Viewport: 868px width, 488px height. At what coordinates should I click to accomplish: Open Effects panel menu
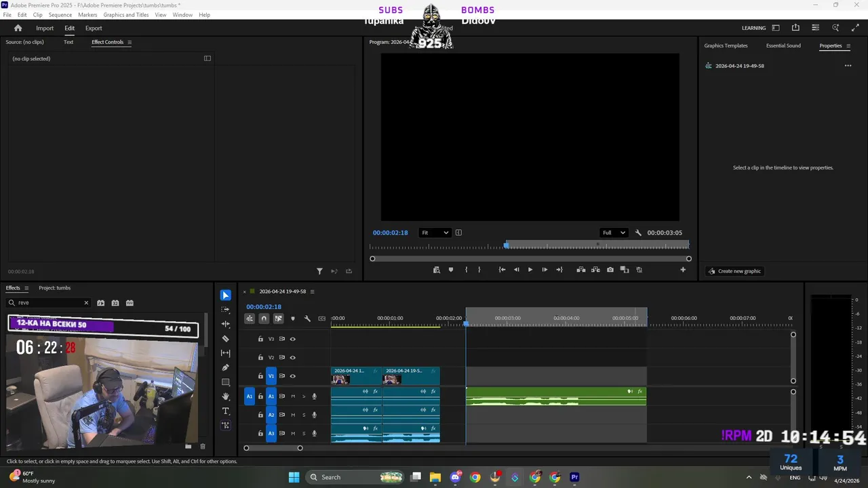(26, 288)
